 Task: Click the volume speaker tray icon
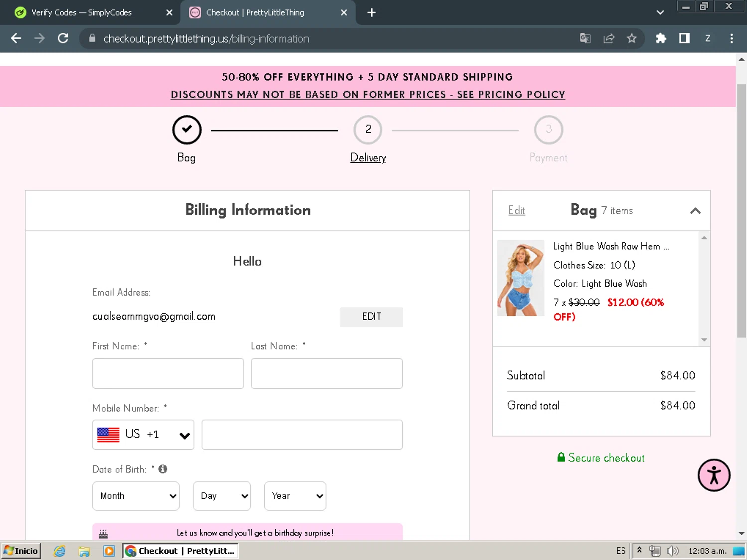[x=672, y=551]
